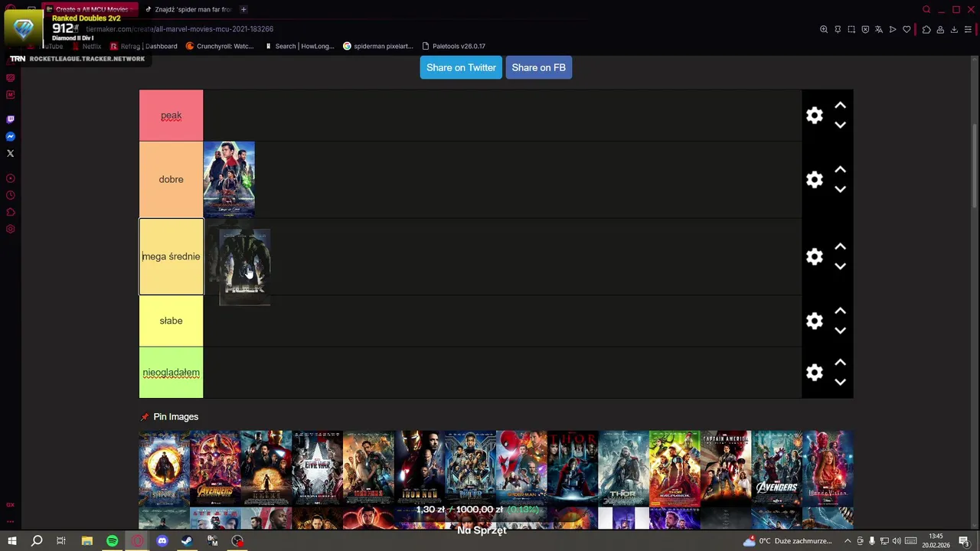Open X in the browser sidebar
This screenshot has width=980, height=551.
pos(11,153)
